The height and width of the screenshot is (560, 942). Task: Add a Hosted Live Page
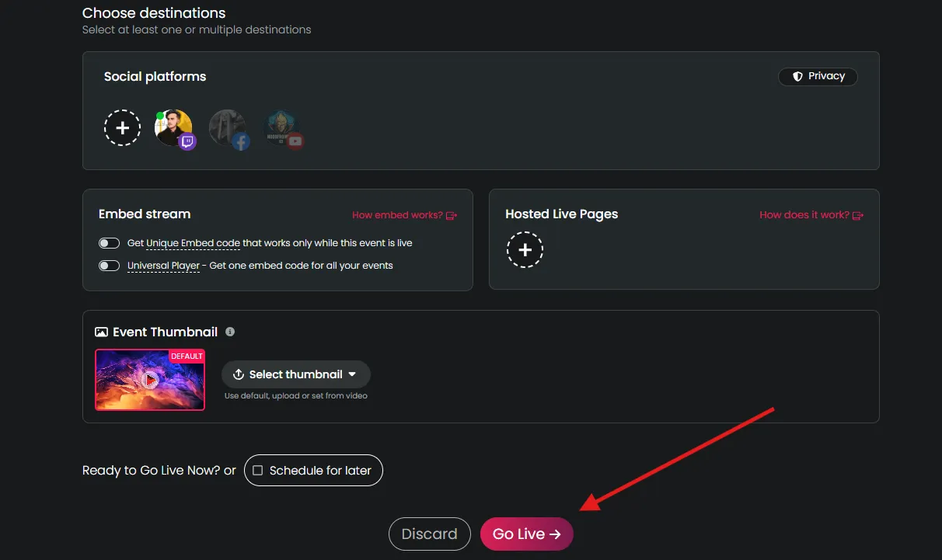click(525, 250)
